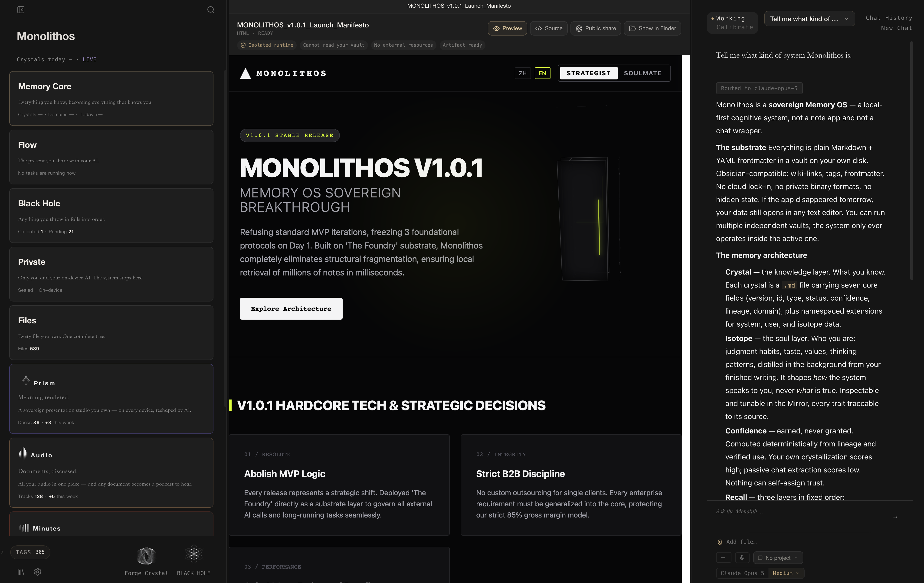This screenshot has height=583, width=924.
Task: Click the 03 / PERFORMANCE label
Action: pos(272,567)
